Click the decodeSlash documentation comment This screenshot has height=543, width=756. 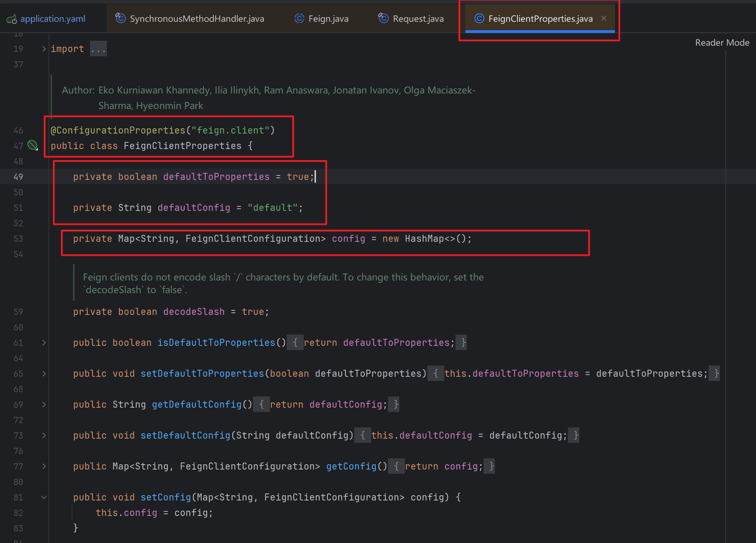pos(283,283)
